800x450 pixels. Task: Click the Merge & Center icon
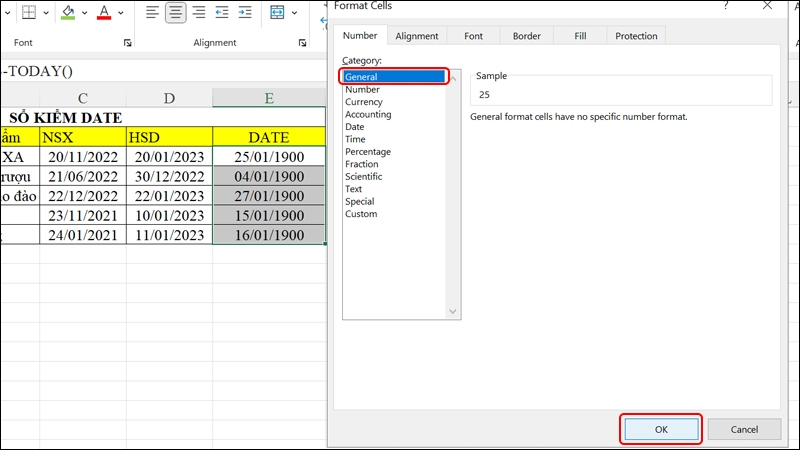pyautogui.click(x=277, y=12)
